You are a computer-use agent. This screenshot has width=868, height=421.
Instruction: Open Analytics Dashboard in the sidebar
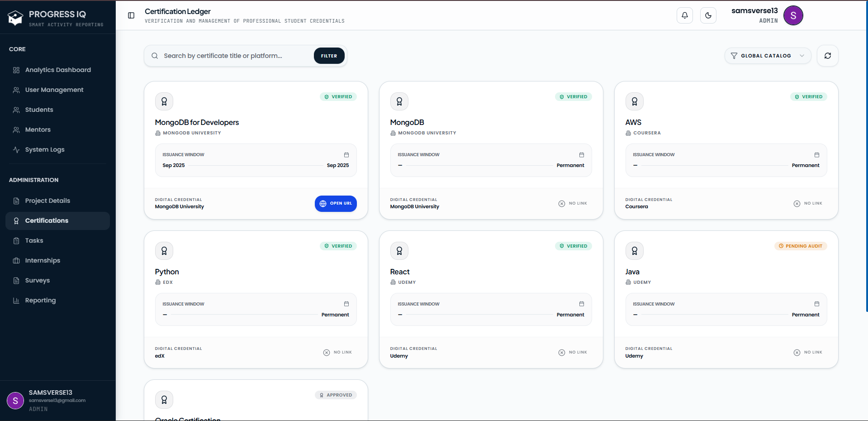[57, 70]
